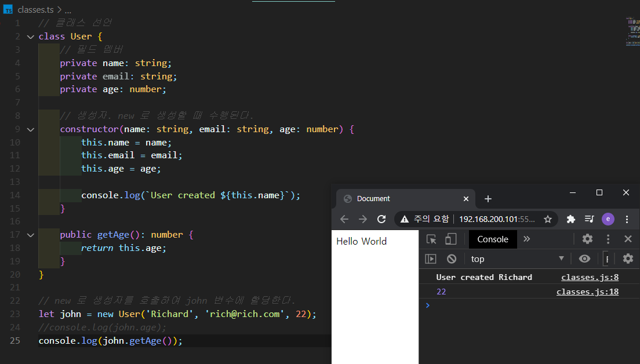Open the classes.js:8 source link

(590, 278)
